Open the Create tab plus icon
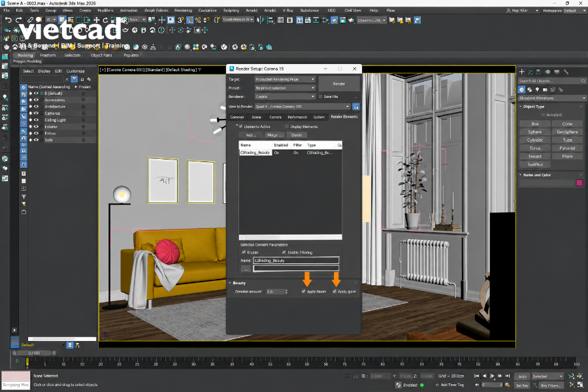Screen dimensions: 588x392 pyautogui.click(x=521, y=72)
